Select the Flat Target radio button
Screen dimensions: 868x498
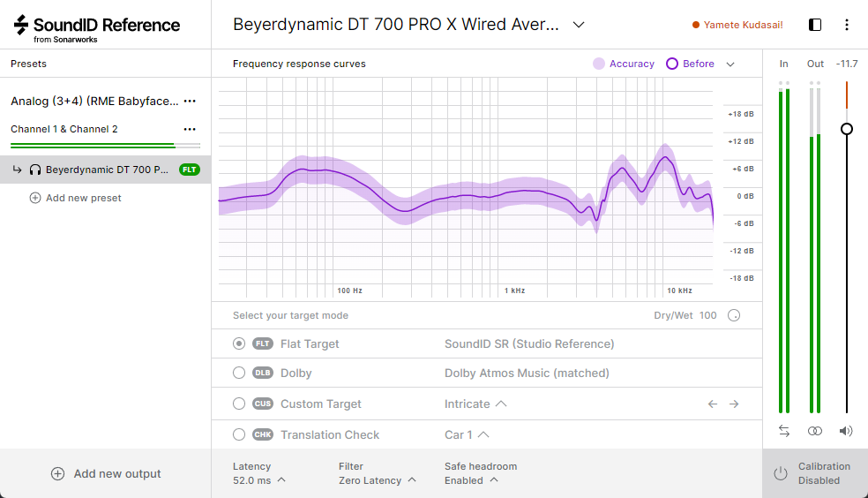[238, 343]
